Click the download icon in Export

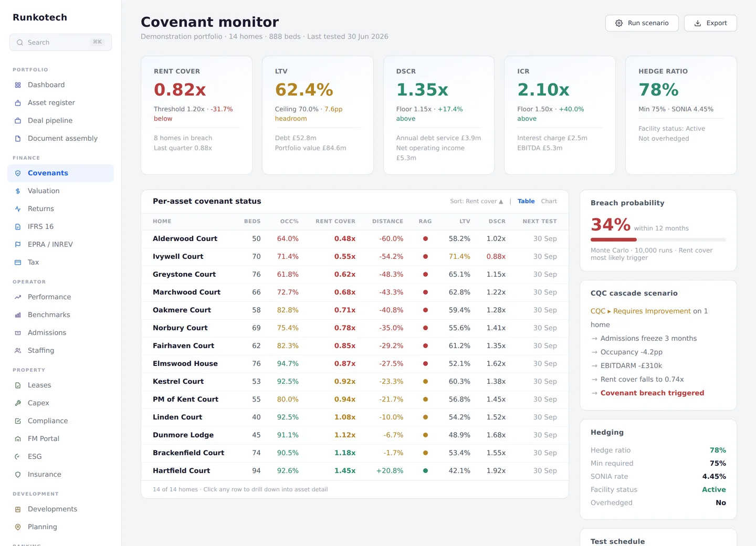698,23
